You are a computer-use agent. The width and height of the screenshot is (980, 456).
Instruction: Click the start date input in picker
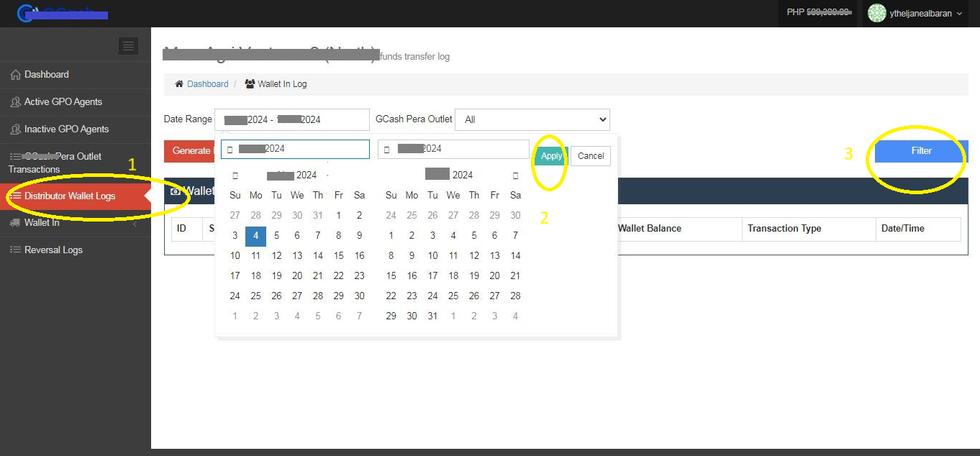coord(295,149)
